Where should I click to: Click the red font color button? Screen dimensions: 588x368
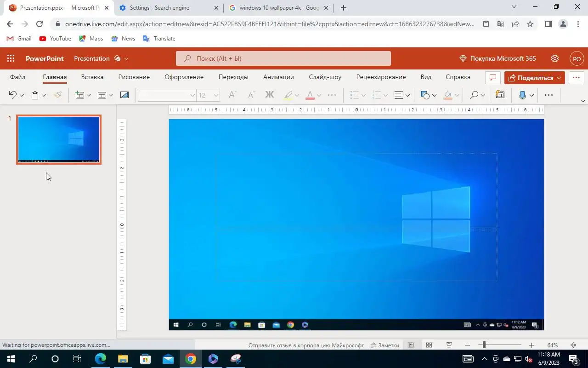(310, 95)
